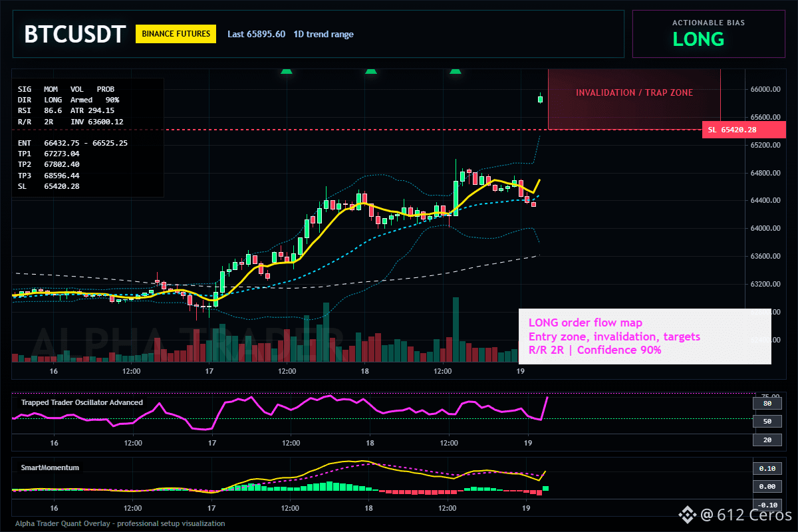Click the 64800.00 price axis label
This screenshot has width=798, height=532.
click(765, 173)
